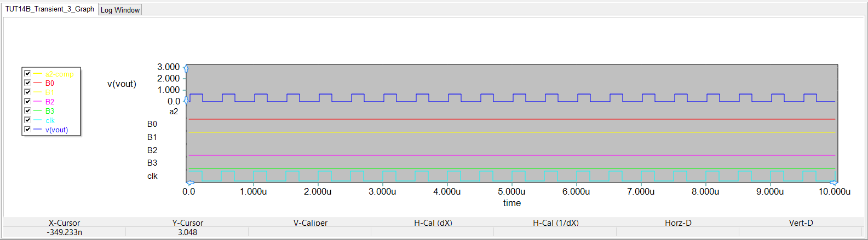Click the red B0 legend label
The width and height of the screenshot is (868, 240).
[50, 83]
